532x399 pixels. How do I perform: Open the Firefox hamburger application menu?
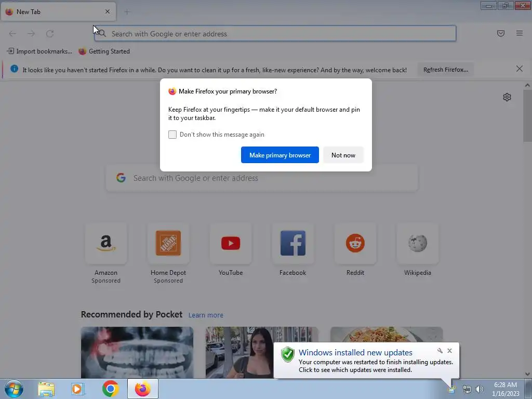click(519, 33)
